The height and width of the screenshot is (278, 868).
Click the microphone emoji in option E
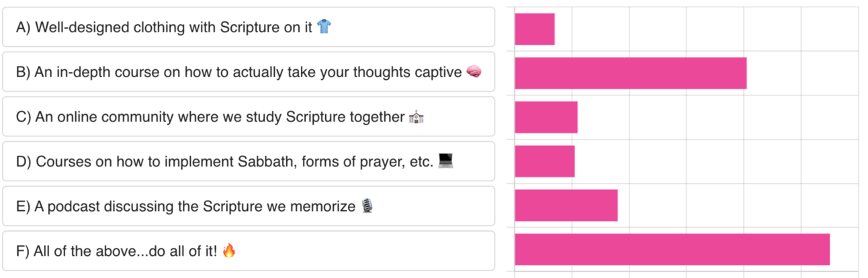[367, 206]
